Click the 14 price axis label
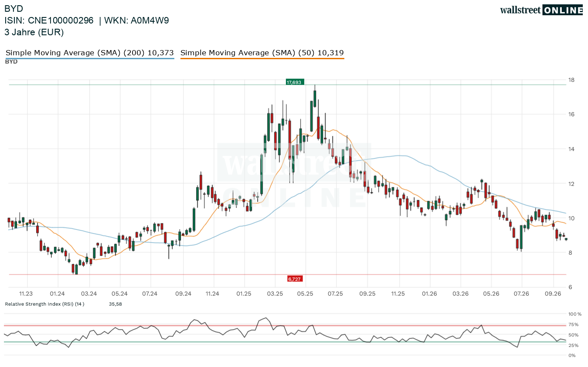This screenshot has width=588, height=367. click(x=571, y=149)
